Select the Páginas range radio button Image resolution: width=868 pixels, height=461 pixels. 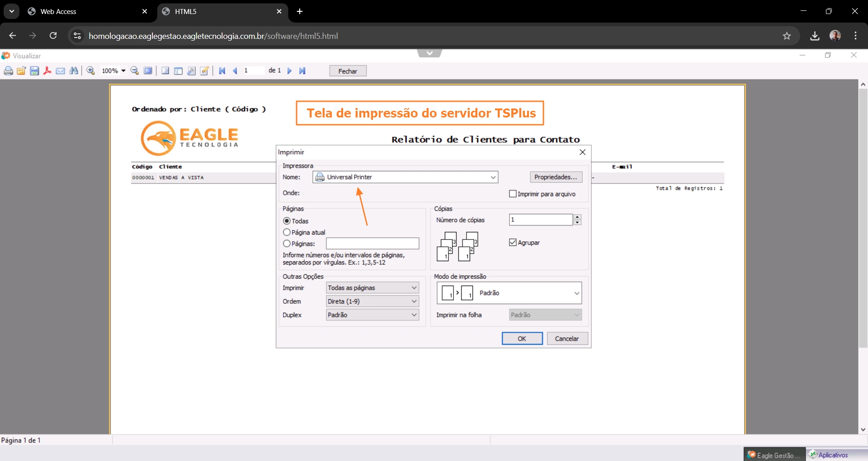[287, 244]
